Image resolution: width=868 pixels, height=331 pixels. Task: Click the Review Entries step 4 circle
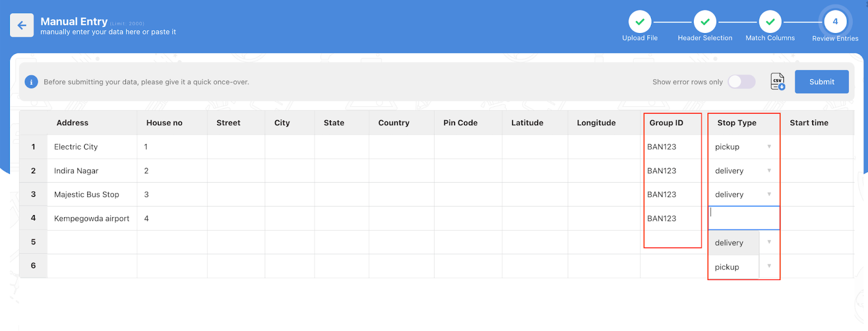point(835,22)
